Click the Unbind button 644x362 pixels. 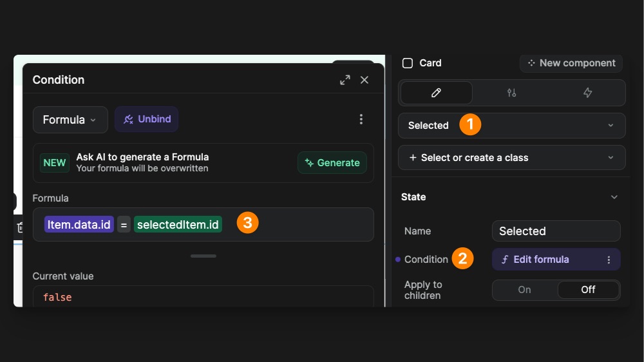pos(147,119)
